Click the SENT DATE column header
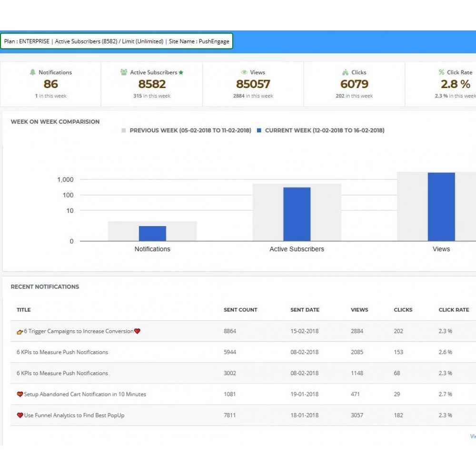Image resolution: width=476 pixels, height=476 pixels. point(305,310)
